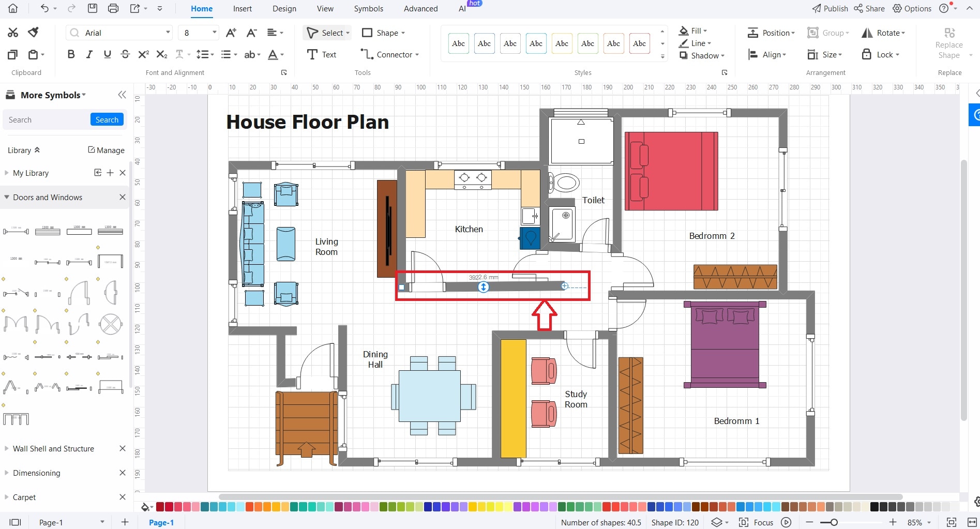Apply Strikethrough formatting

click(125, 54)
